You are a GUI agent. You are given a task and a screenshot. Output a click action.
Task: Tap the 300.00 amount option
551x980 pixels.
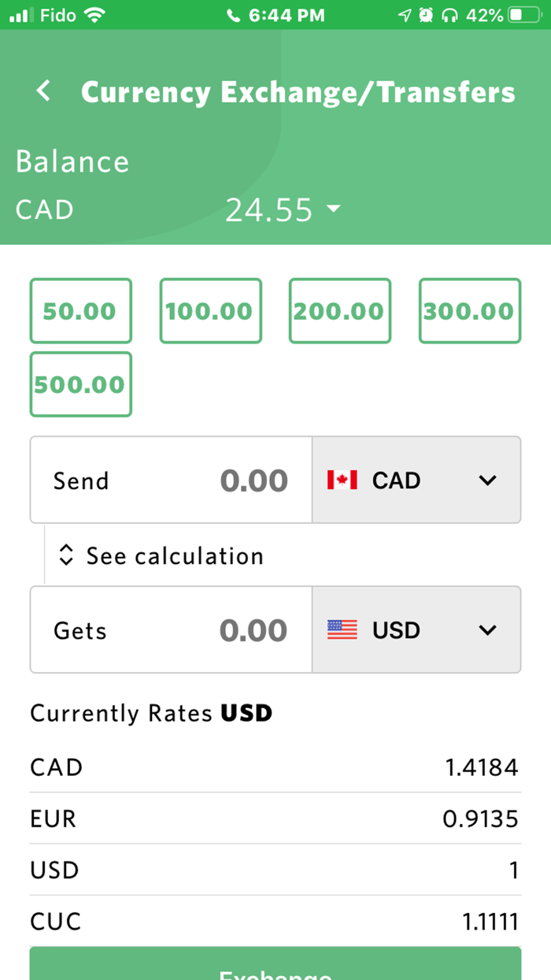point(469,310)
